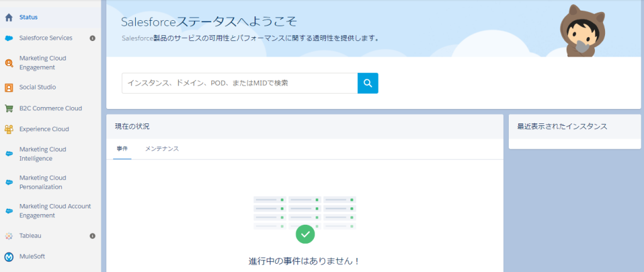Click the MuleSoft logo icon
644x272 pixels.
(9, 257)
